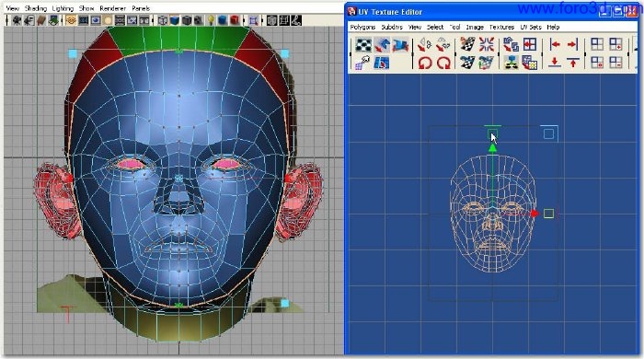
Task: Toggle the gate mask circle icon
Action: (x=108, y=20)
